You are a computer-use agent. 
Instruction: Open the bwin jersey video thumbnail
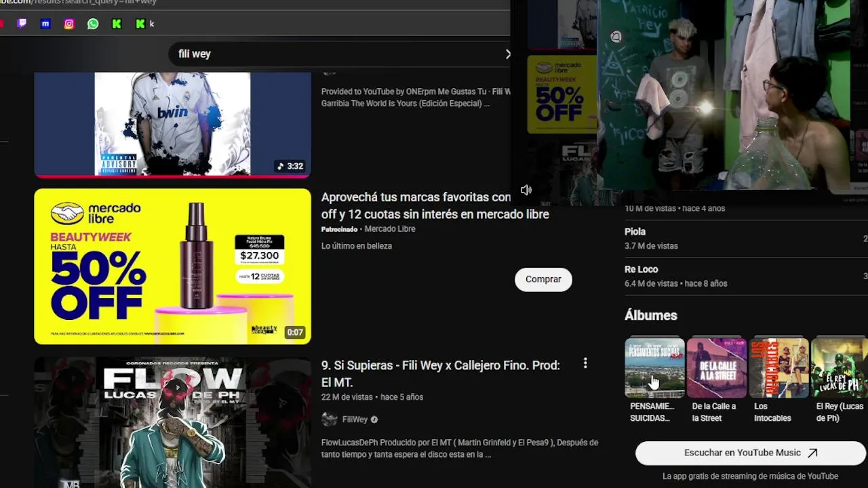coord(172,124)
